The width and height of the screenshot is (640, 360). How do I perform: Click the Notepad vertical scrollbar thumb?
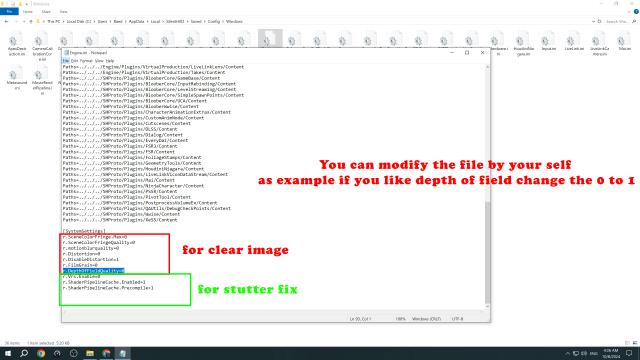[487, 252]
